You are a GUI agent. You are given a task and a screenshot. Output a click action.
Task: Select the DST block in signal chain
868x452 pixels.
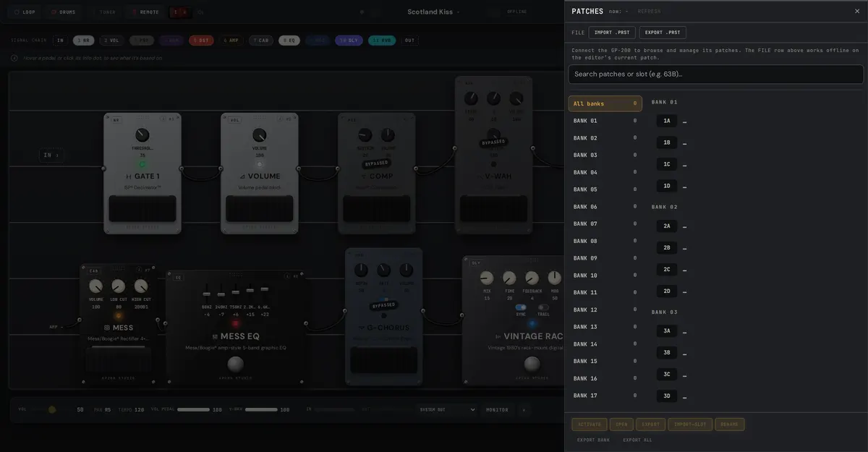point(201,40)
